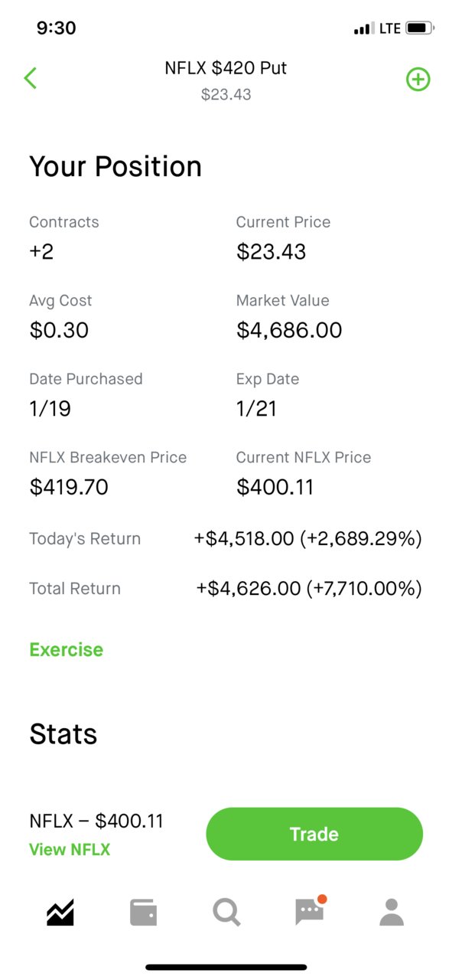Tap the Market Value $4,686.00 amount

tap(289, 330)
